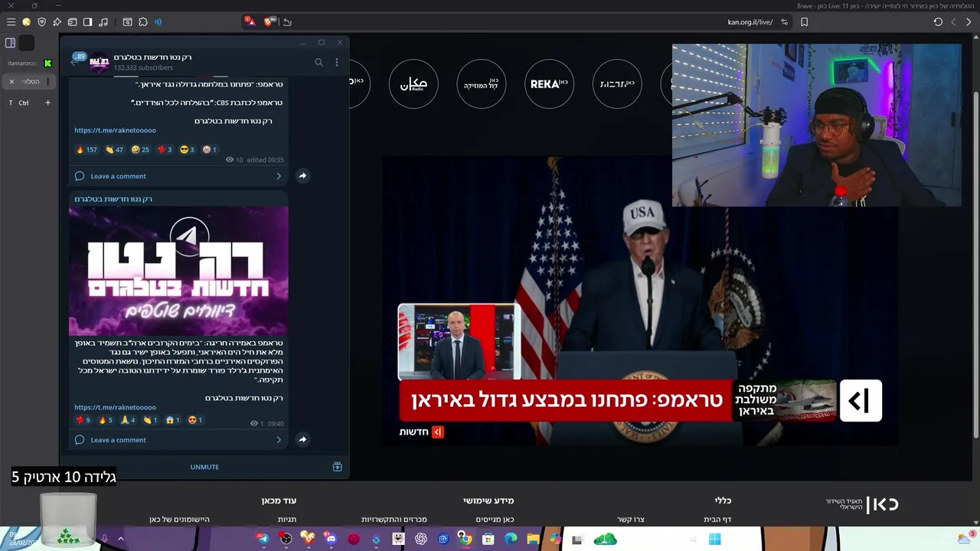Open the היישומונים של כאן footer link
Viewport: 980px width, 551px height.
179,520
